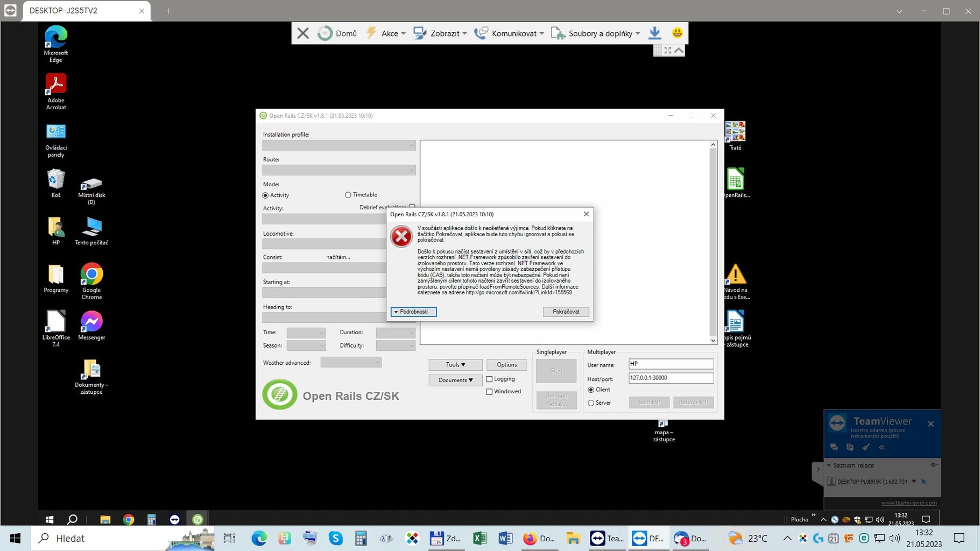This screenshot has width=980, height=551.
Task: Open Google Chrome desktop shortcut
Action: coord(91,275)
